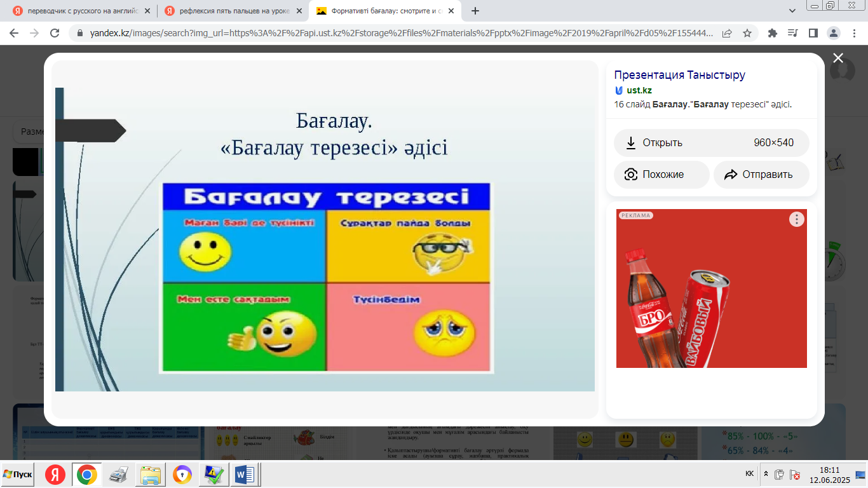This screenshot has width=868, height=488.
Task: Switch the KK keyboard language indicator
Action: tap(750, 474)
